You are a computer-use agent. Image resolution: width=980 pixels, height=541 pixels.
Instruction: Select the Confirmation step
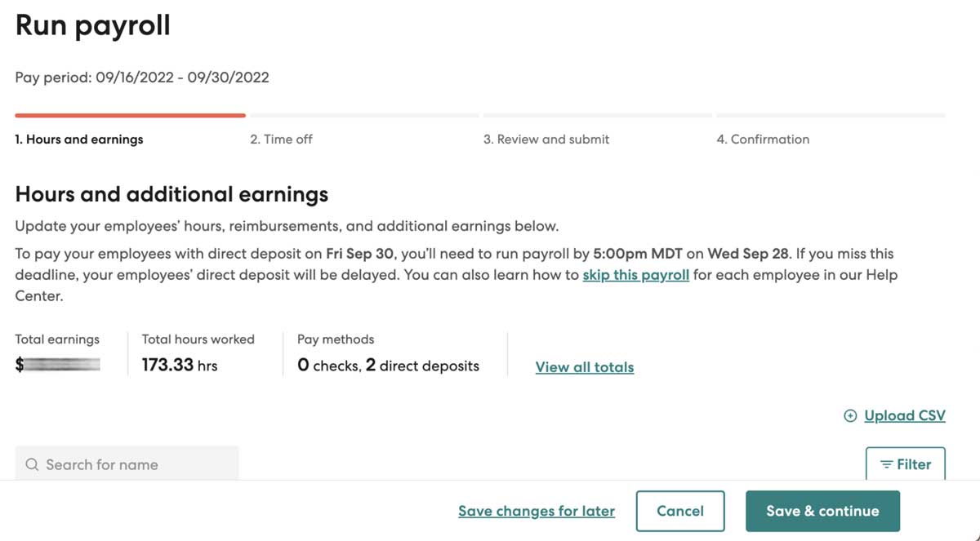point(763,139)
